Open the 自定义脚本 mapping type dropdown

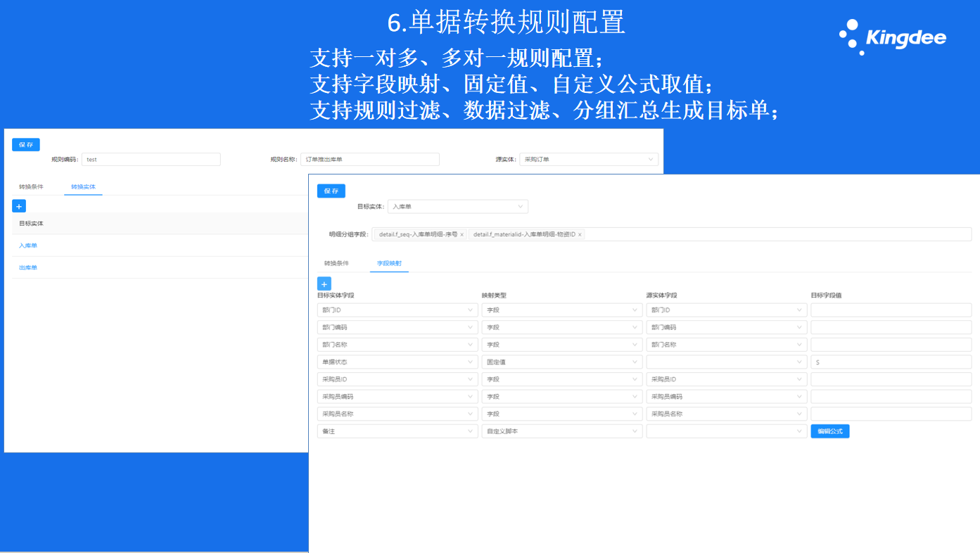pyautogui.click(x=561, y=431)
